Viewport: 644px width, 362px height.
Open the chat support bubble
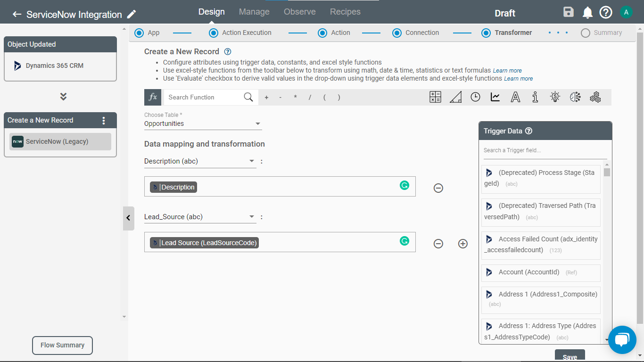[622, 339]
